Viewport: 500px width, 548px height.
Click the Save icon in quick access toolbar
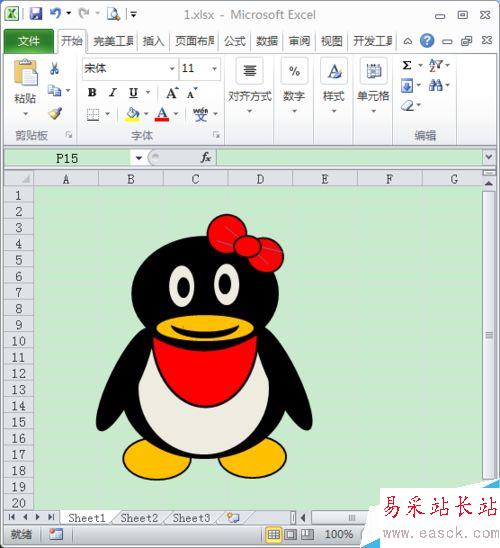tap(36, 14)
